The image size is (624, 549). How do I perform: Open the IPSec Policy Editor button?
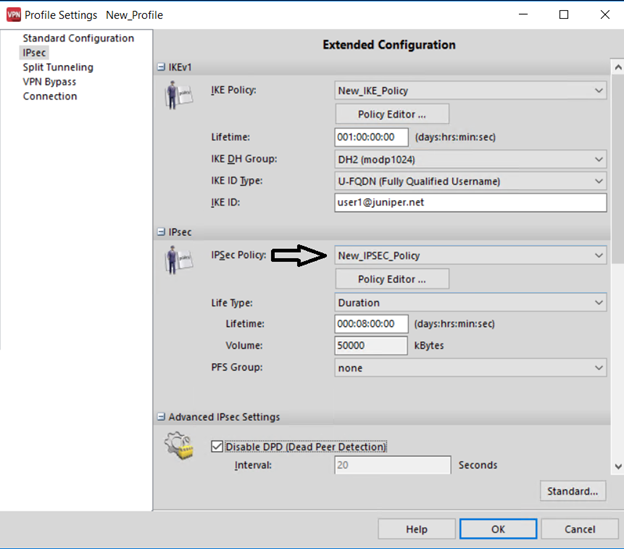392,279
